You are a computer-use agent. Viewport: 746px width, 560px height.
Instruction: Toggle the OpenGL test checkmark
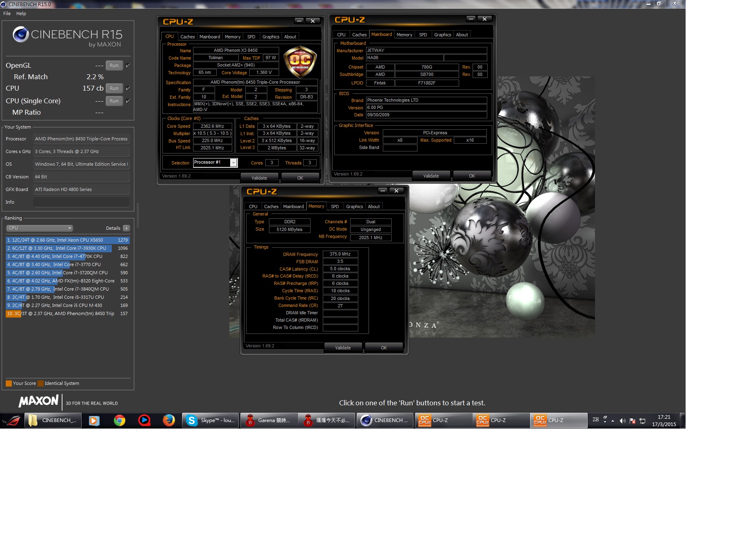pyautogui.click(x=128, y=65)
